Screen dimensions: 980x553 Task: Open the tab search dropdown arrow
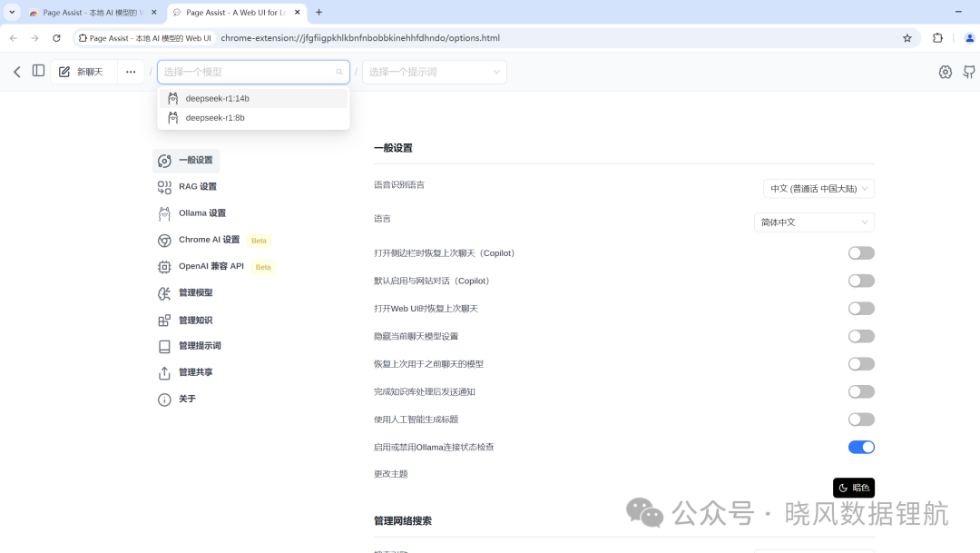click(12, 13)
